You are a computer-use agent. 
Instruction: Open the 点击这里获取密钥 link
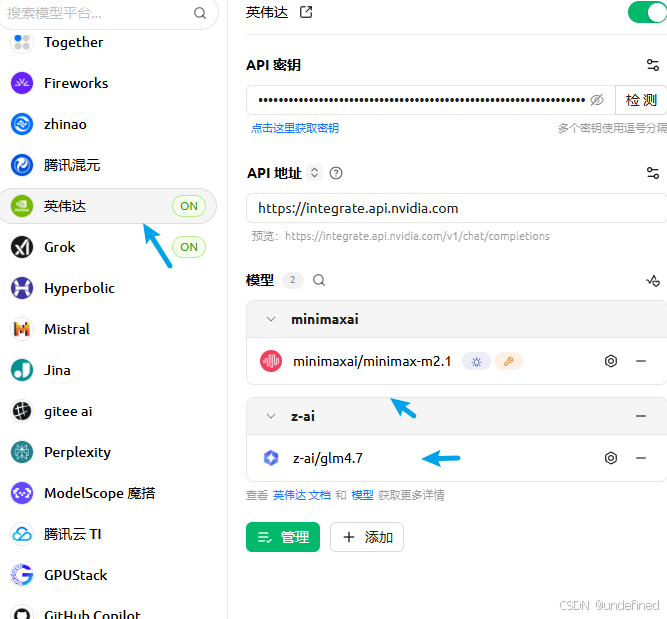(x=295, y=128)
